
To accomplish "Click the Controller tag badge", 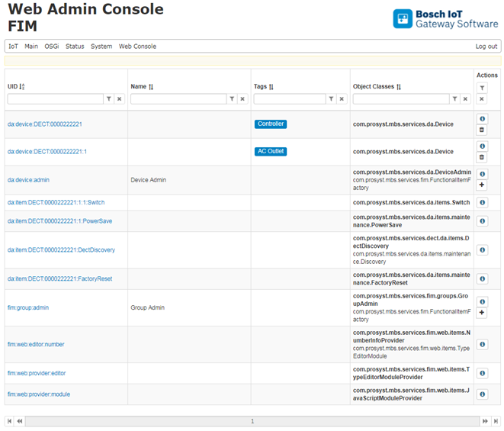I will pos(271,124).
